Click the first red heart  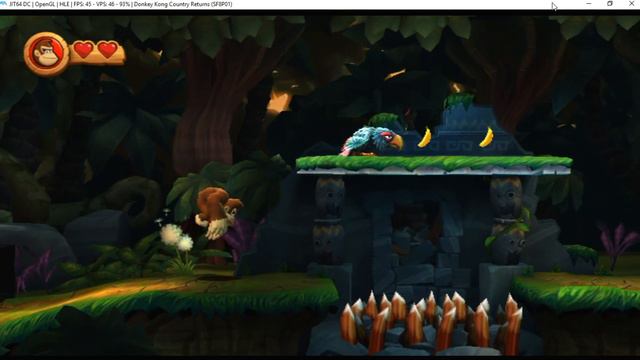[x=83, y=50]
